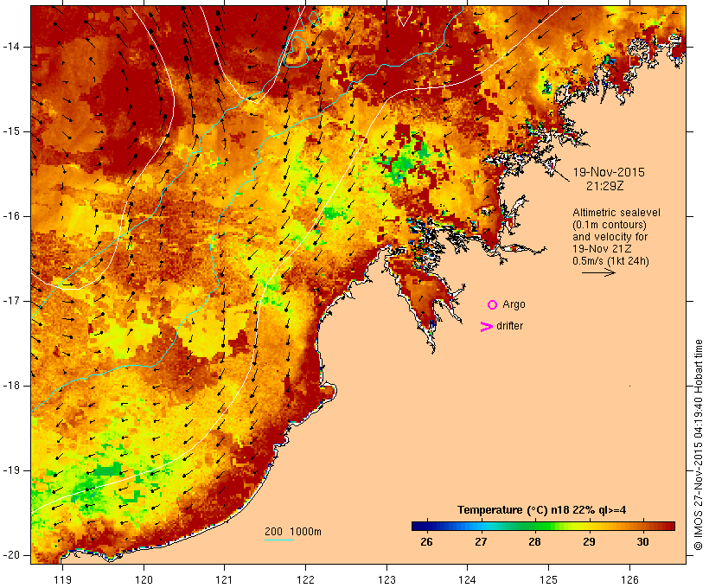The height and width of the screenshot is (588, 709).
Task: Click the longitude label 121
Action: [224, 579]
